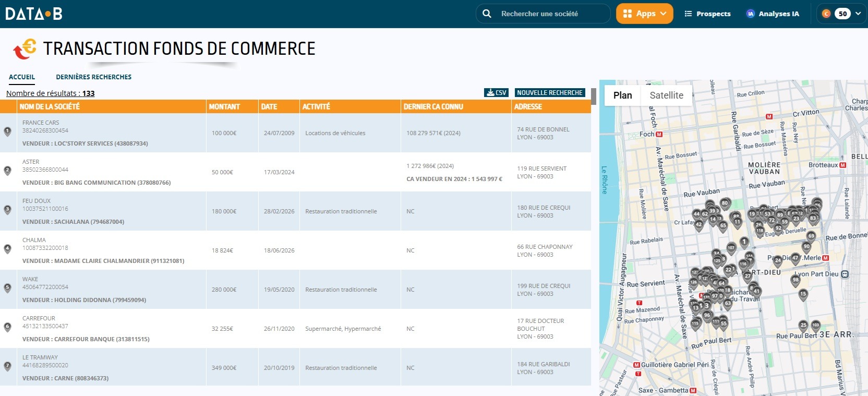Image resolution: width=868 pixels, height=396 pixels.
Task: Click the row 1 map pin for FRANCE CARS
Action: point(7,132)
